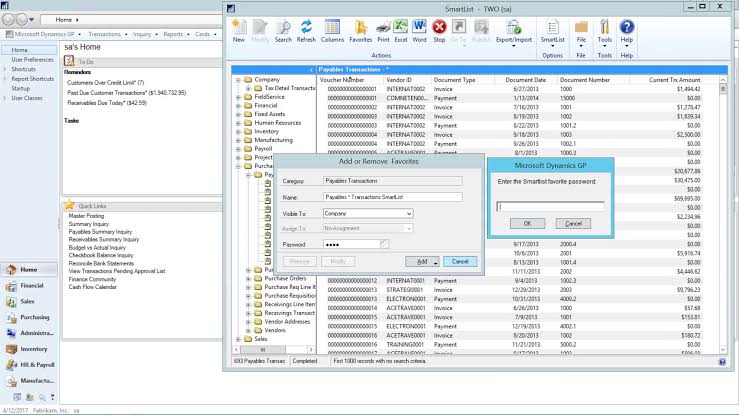Expand the Human Resources folder
This screenshot has width=739, height=415.
pos(238,123)
